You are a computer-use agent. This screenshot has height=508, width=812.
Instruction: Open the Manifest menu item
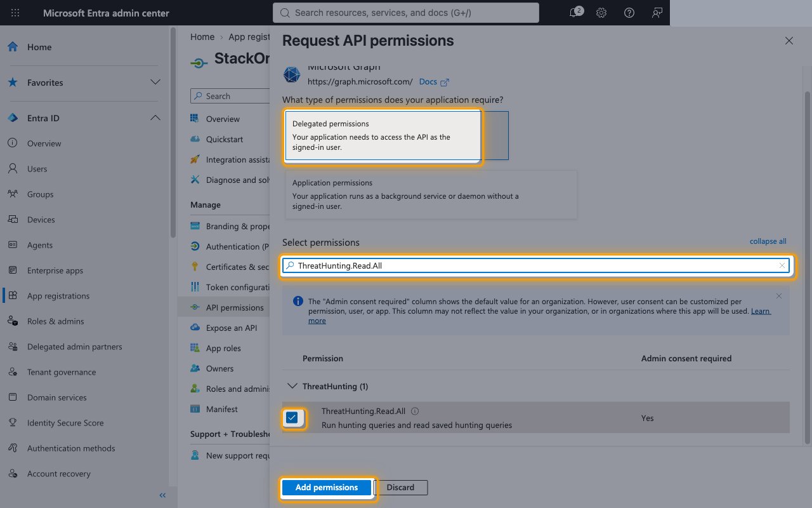[221, 409]
